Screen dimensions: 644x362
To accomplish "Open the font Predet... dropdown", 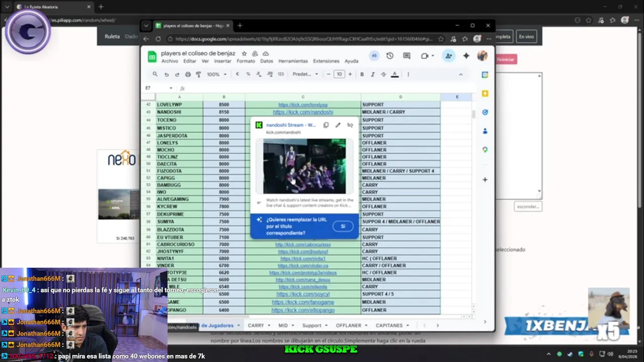I will (x=305, y=74).
